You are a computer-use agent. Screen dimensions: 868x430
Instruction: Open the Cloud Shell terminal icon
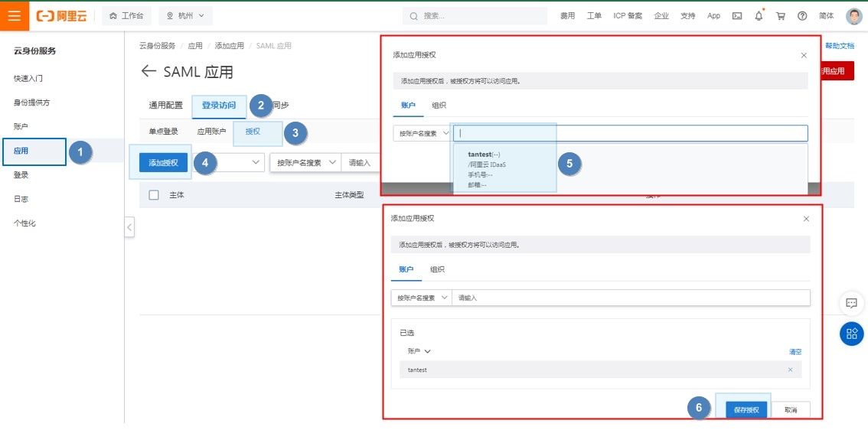click(x=737, y=16)
